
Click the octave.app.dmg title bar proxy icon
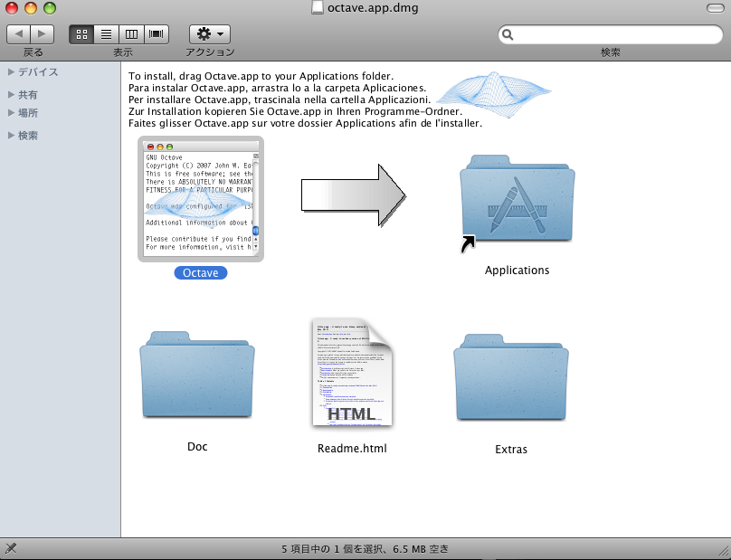[x=318, y=7]
